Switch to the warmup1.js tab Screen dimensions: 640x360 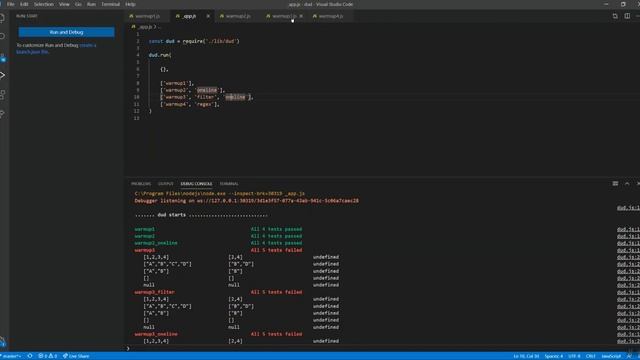point(147,16)
